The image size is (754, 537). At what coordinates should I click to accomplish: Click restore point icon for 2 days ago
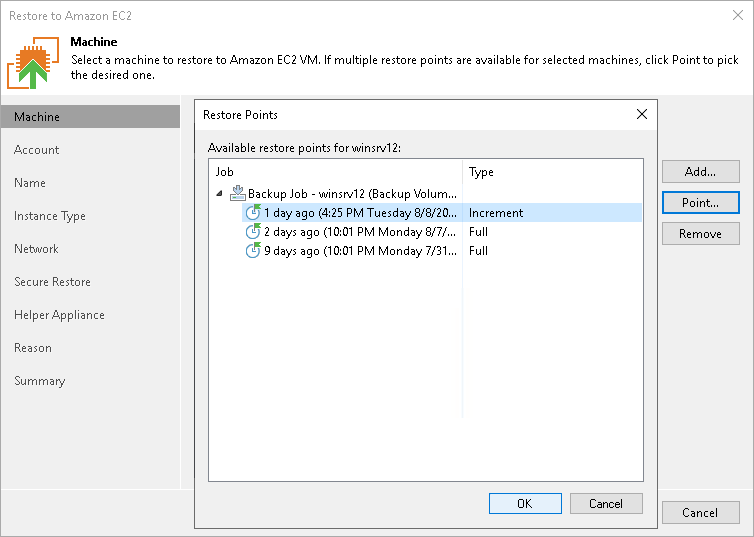click(x=253, y=231)
